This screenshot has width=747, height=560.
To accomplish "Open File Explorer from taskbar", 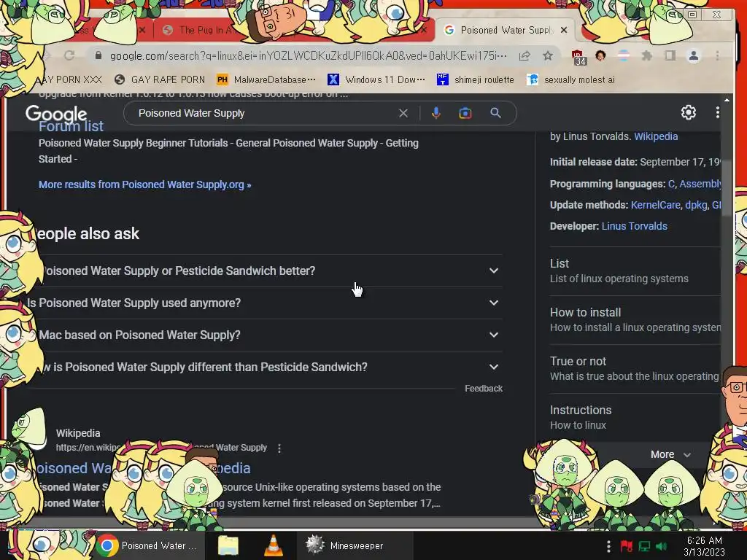I will (228, 545).
